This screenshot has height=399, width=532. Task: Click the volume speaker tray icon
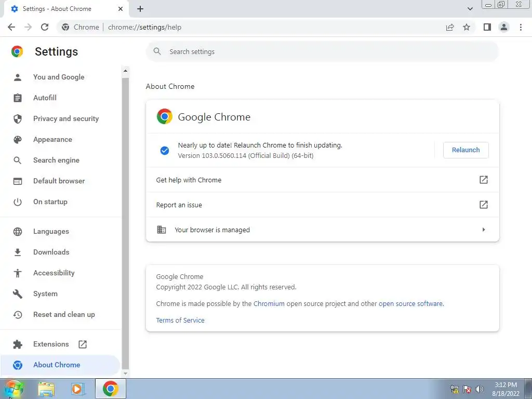coord(480,389)
